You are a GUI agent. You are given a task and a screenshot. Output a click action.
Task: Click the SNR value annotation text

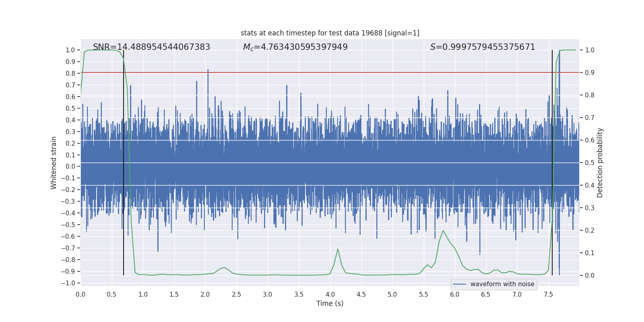[151, 47]
